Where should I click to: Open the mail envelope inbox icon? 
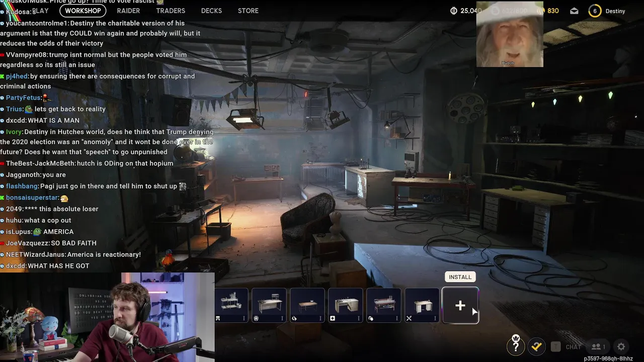pyautogui.click(x=574, y=11)
